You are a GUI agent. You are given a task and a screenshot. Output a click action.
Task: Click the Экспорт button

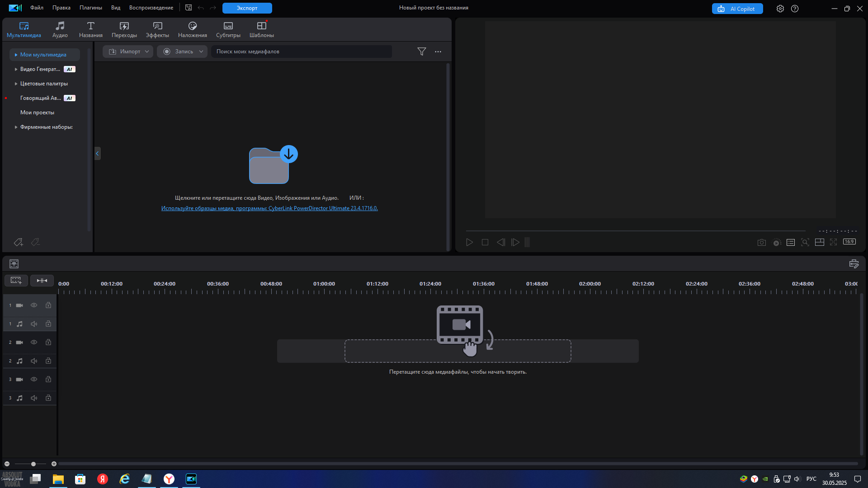click(x=247, y=8)
